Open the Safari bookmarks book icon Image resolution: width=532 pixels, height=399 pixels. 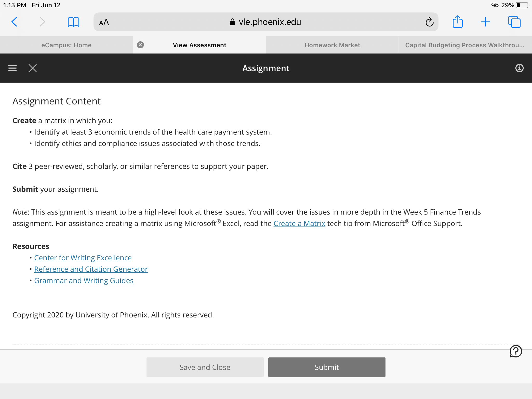click(x=73, y=22)
